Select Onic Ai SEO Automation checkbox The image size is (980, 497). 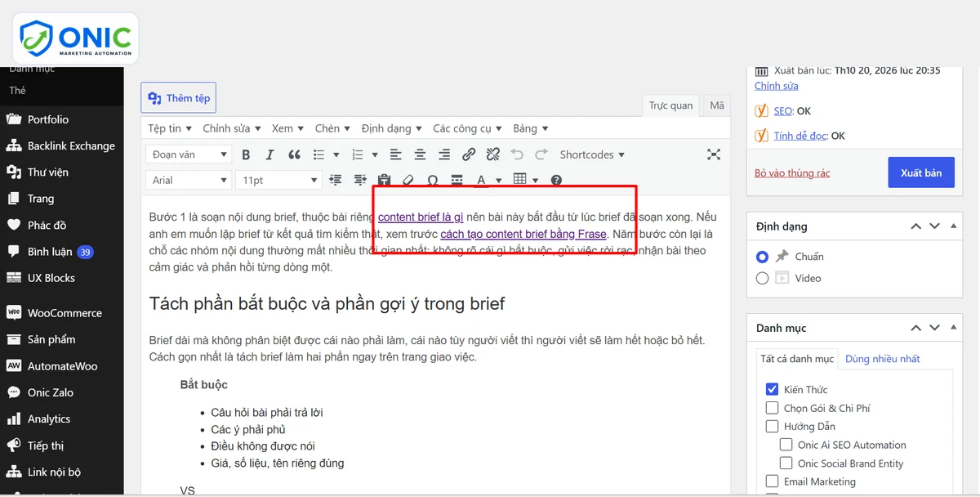(x=786, y=445)
